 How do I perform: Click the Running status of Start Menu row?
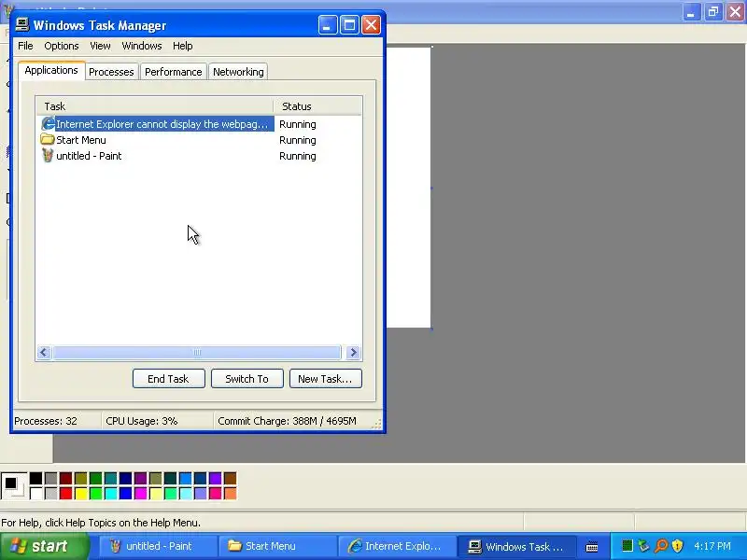coord(297,140)
